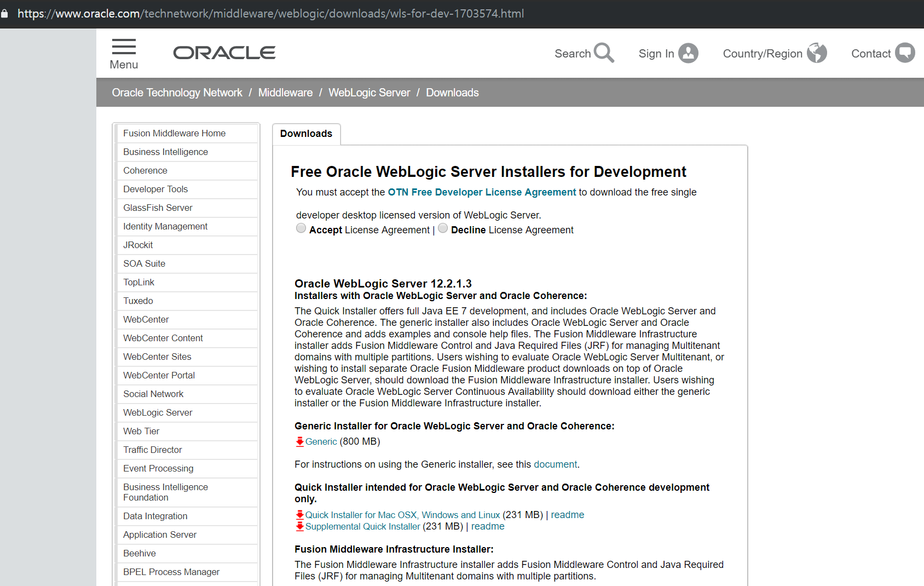Open TopLink sidebar item
This screenshot has width=924, height=586.
pos(187,282)
